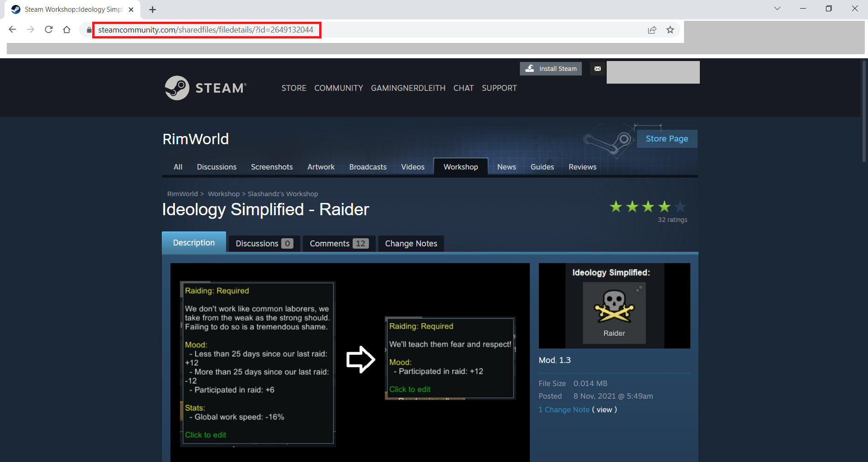This screenshot has height=462, width=868.
Task: Select the All hub tab
Action: (178, 167)
